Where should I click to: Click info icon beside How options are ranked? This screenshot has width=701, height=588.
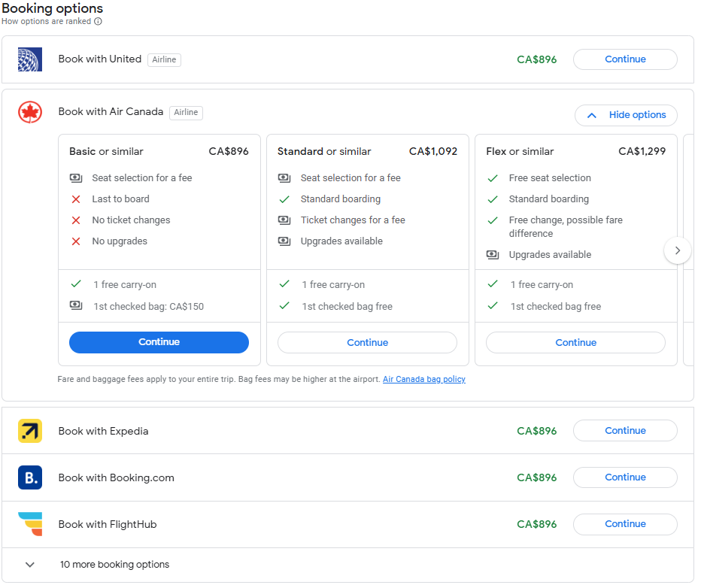(98, 22)
